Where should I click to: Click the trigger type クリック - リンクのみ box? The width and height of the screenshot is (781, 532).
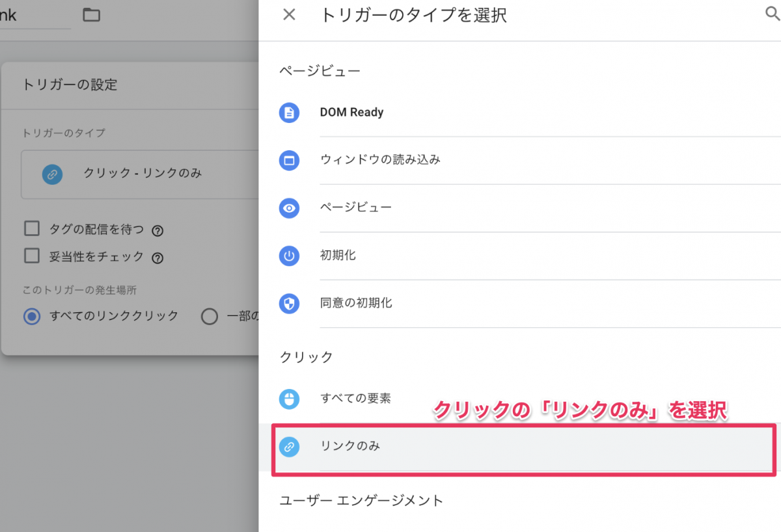point(140,174)
